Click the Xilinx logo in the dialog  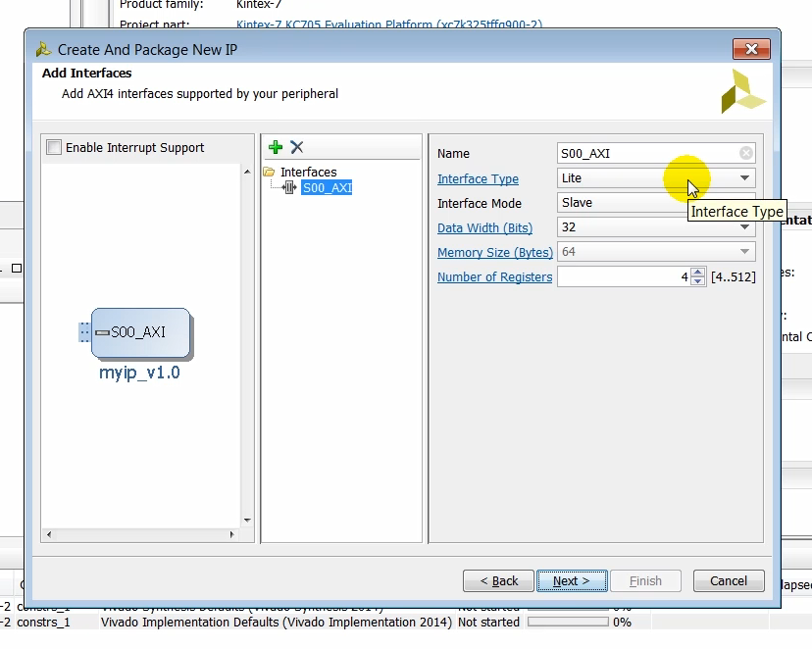tap(743, 91)
